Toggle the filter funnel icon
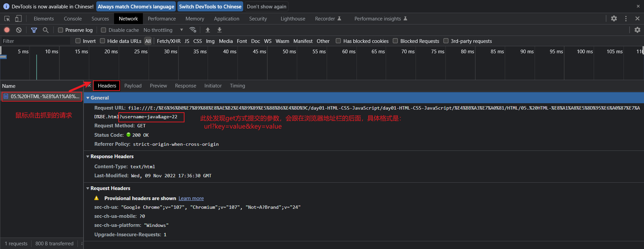 [x=34, y=30]
